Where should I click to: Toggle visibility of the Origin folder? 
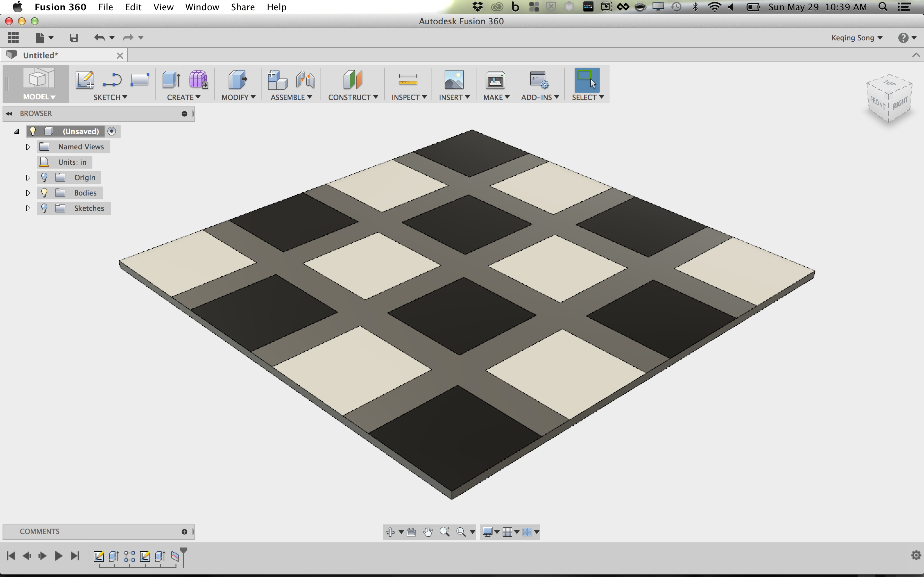(44, 177)
